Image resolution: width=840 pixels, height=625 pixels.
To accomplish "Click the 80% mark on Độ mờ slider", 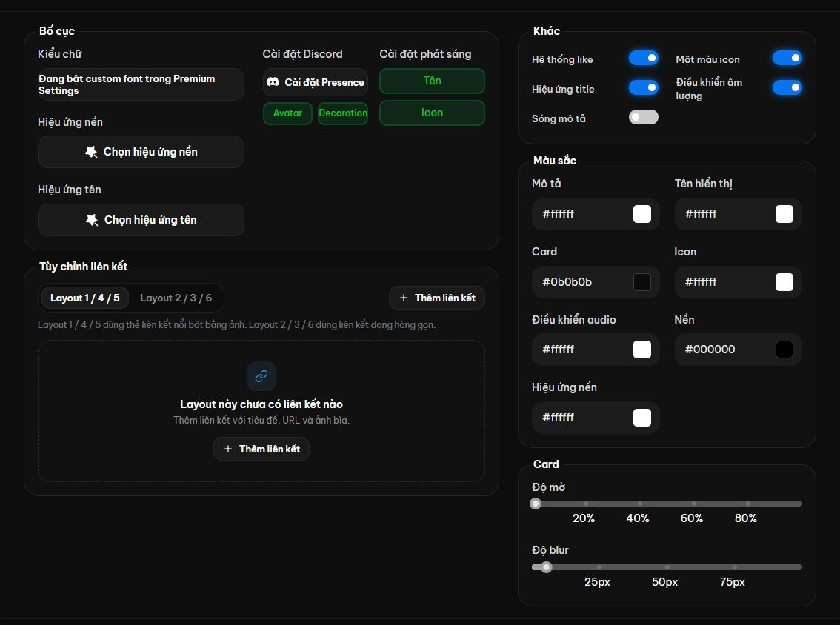I will 748,504.
